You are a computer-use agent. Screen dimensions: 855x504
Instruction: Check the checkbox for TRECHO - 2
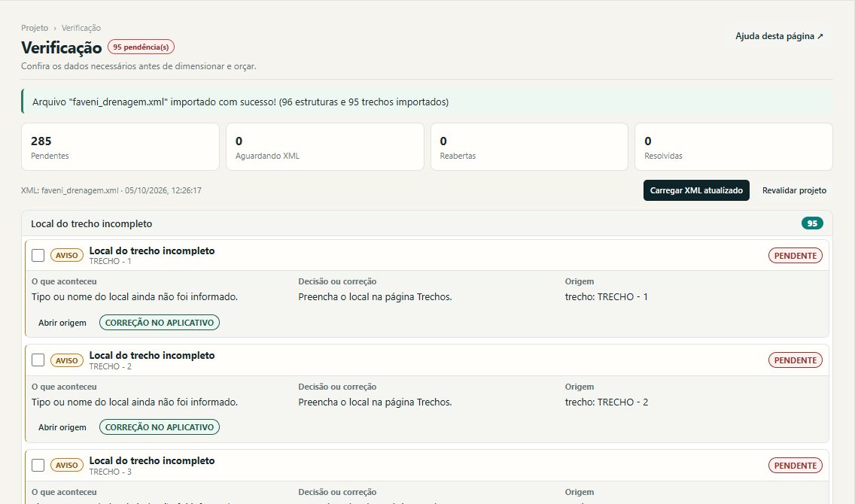tap(38, 360)
